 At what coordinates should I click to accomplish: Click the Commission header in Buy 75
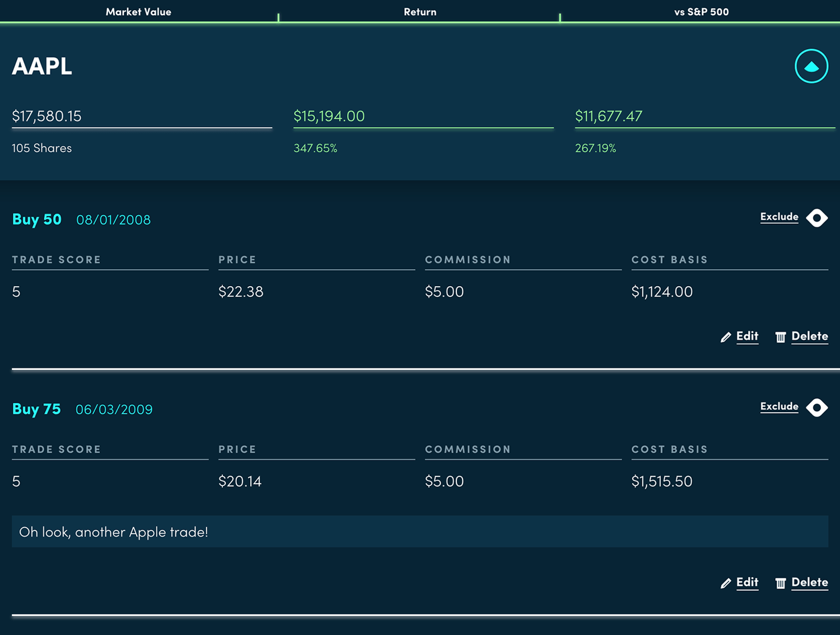click(468, 450)
